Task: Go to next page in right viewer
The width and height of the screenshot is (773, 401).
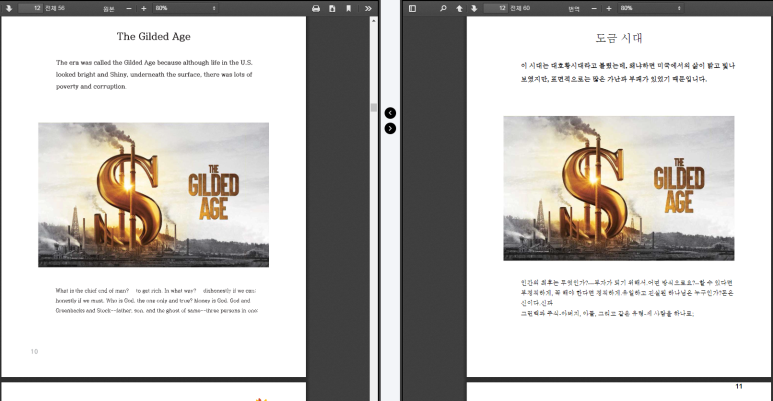Action: 474,8
